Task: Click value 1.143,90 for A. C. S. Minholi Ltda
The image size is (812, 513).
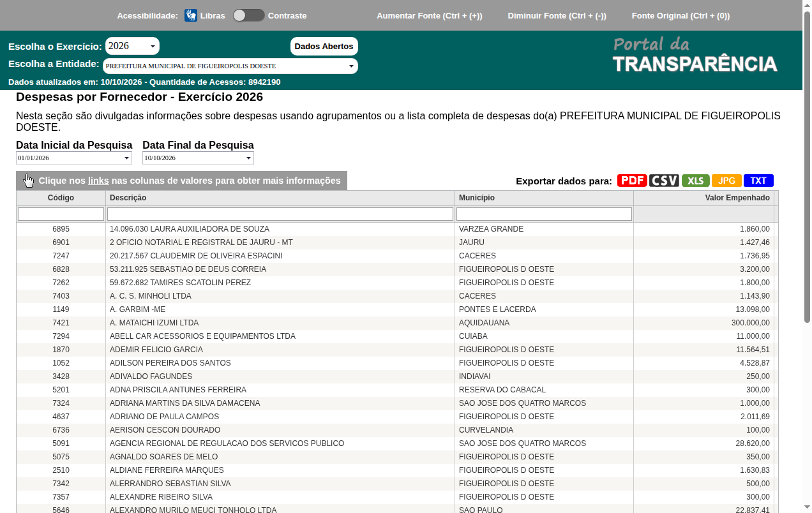Action: [755, 296]
